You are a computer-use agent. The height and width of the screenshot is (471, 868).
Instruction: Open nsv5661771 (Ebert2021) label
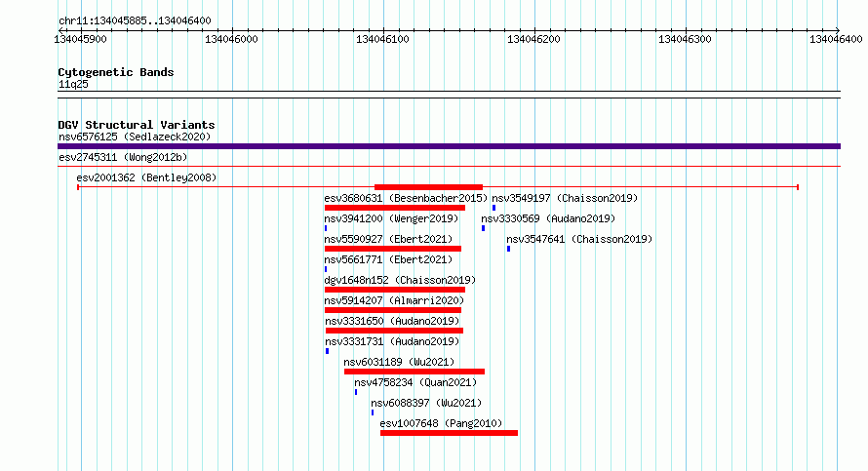[388, 259]
